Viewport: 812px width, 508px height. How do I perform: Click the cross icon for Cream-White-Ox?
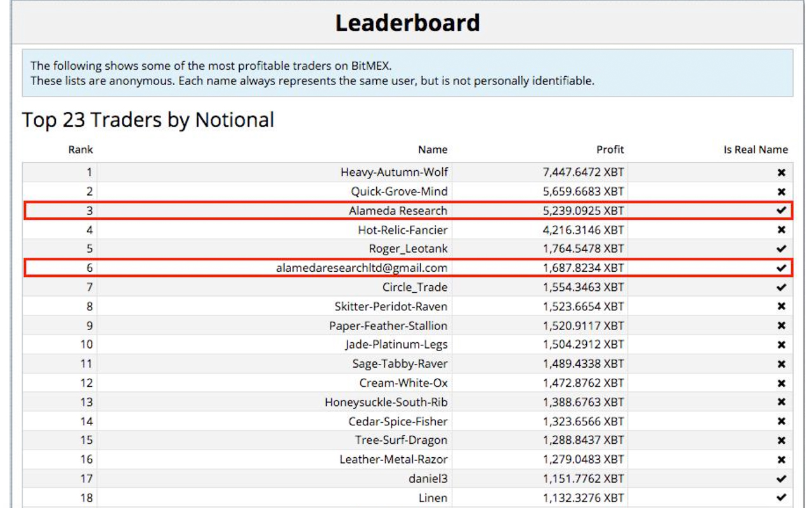tap(782, 383)
